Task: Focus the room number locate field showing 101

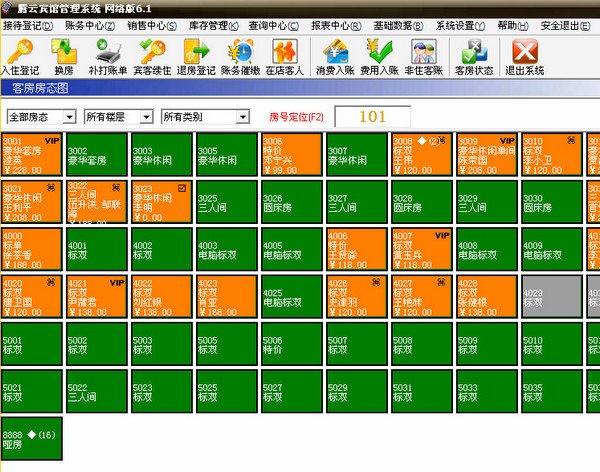Action: pos(373,116)
